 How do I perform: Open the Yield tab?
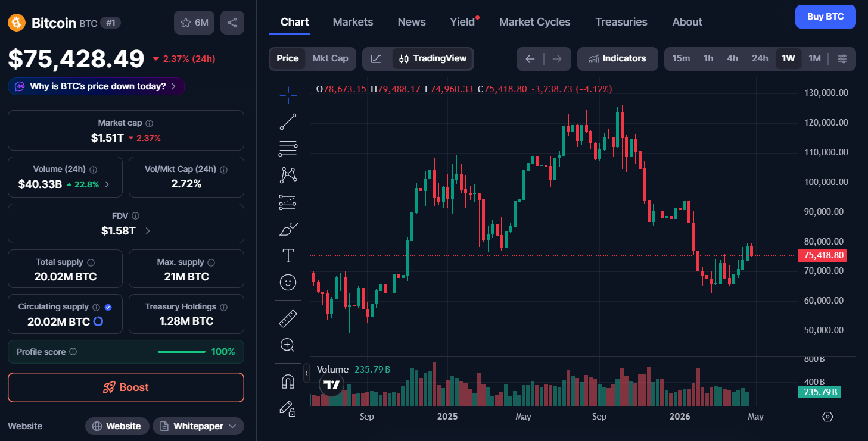pos(462,22)
